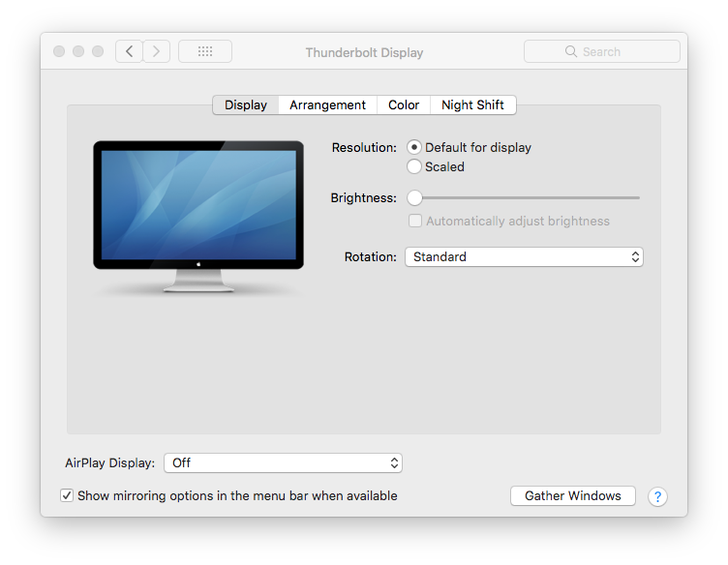The image size is (728, 565).
Task: Click the Gather Windows button
Action: [x=572, y=496]
